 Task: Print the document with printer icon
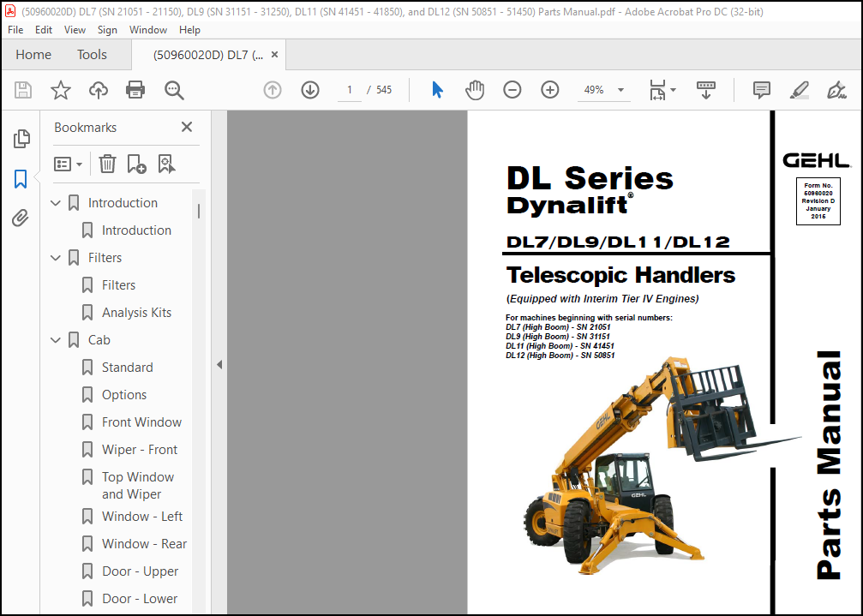pyautogui.click(x=135, y=90)
